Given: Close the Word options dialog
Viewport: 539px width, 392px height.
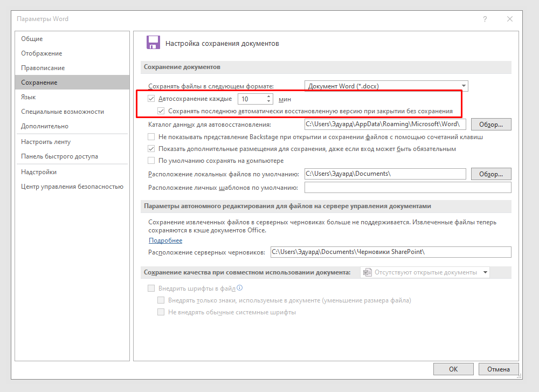Looking at the screenshot, I should click(x=510, y=19).
